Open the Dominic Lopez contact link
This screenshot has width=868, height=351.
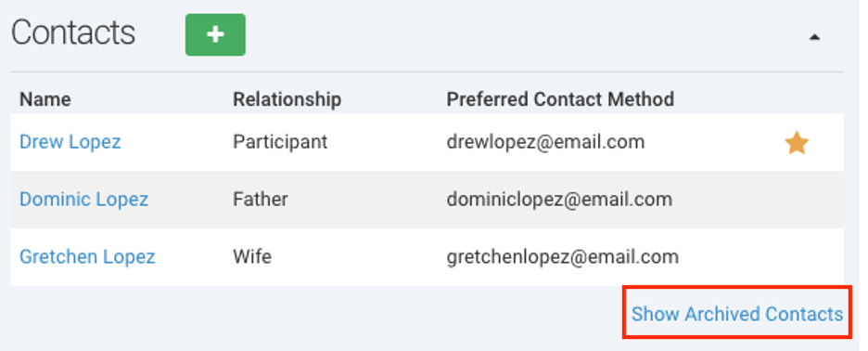(84, 199)
